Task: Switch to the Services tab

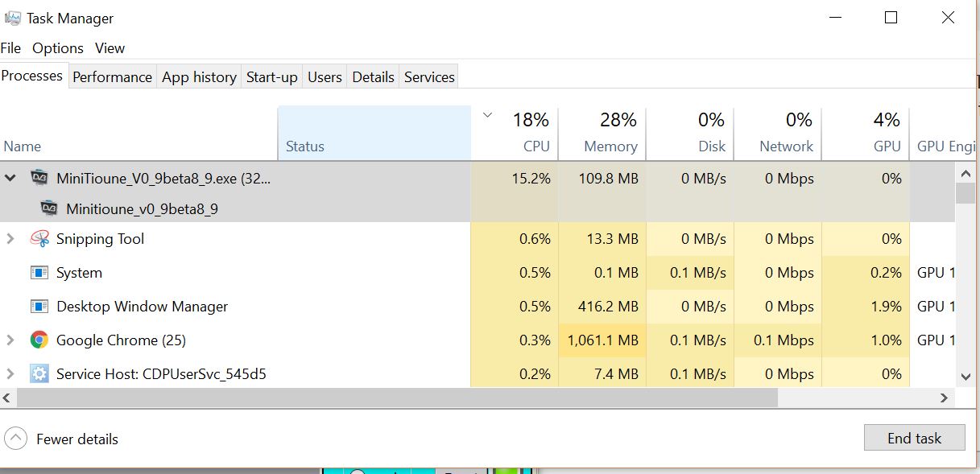Action: coord(429,77)
